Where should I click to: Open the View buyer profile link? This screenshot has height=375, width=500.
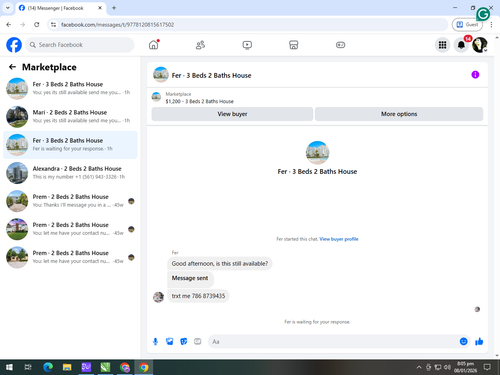pyautogui.click(x=339, y=239)
